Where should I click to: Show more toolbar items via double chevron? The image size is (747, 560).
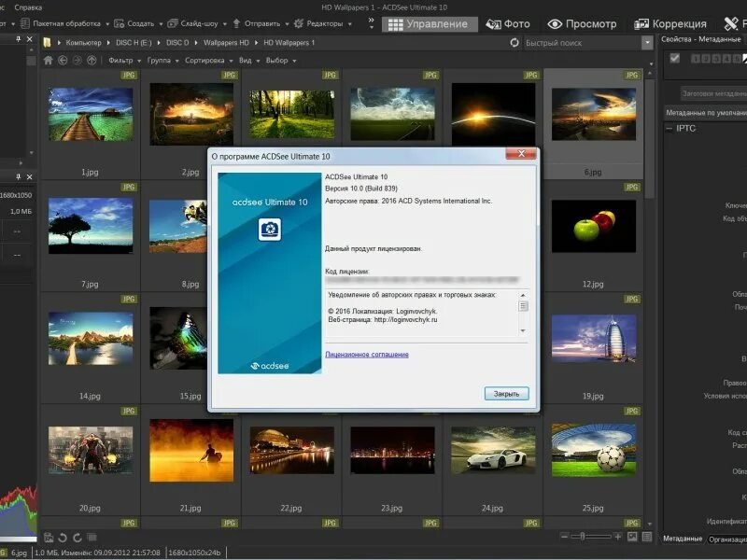(x=371, y=22)
